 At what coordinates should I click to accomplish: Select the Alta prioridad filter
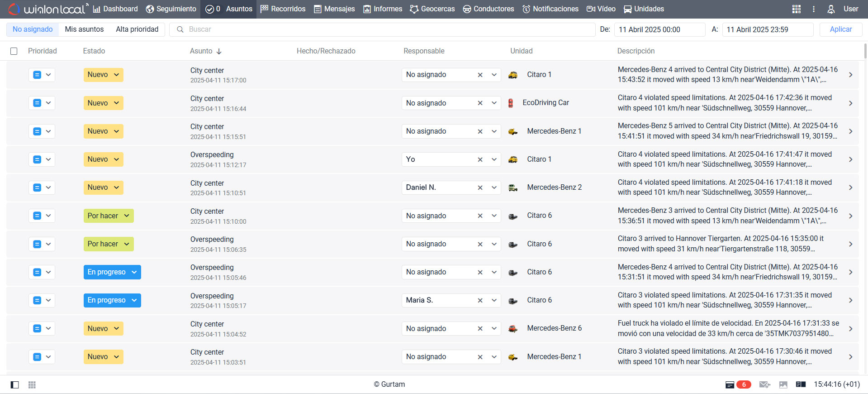[137, 29]
